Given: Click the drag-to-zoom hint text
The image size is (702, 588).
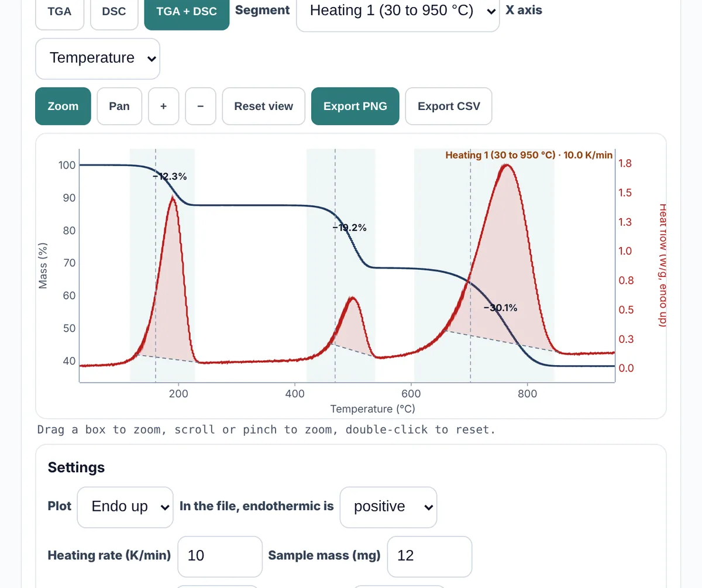Looking at the screenshot, I should coord(266,430).
